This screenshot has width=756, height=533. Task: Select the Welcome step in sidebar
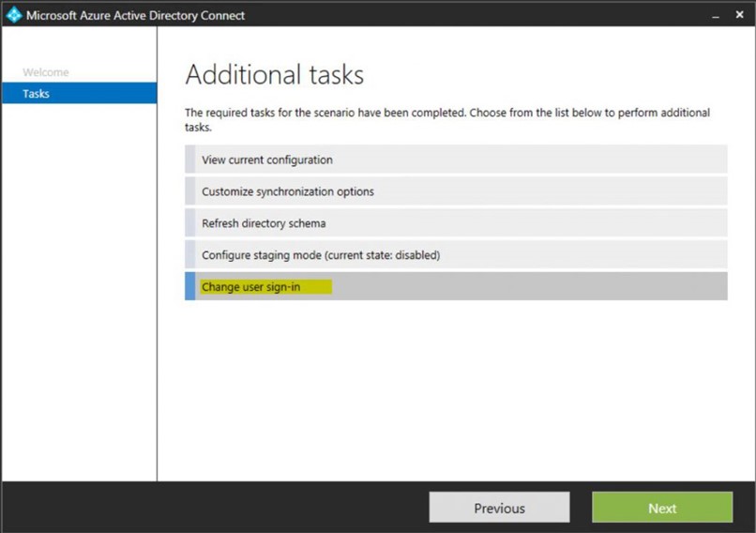coord(46,72)
